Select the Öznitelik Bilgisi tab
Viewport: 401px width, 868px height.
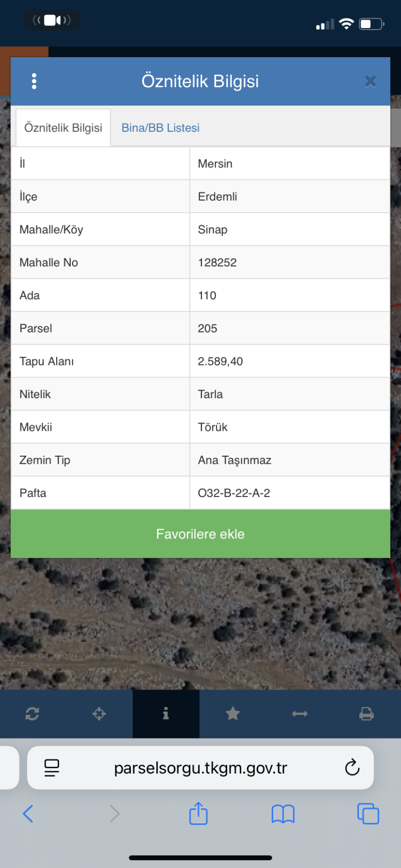63,128
